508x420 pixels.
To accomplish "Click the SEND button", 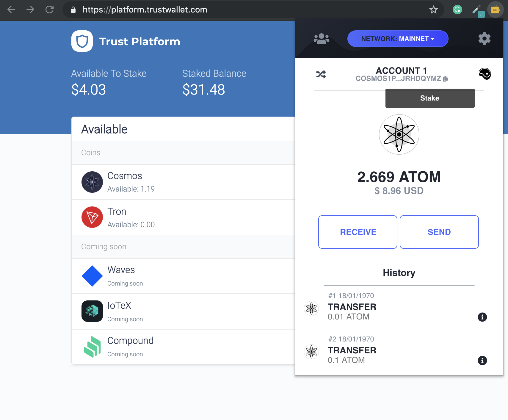I will [x=439, y=232].
